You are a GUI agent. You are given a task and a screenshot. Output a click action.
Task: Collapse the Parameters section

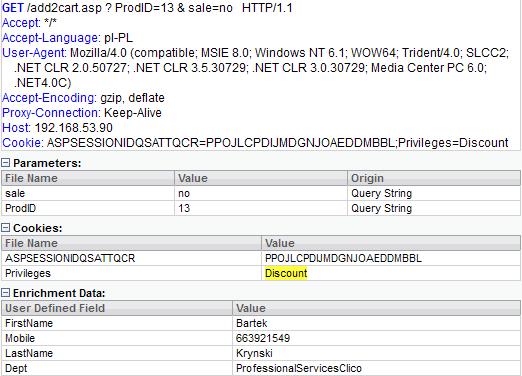(x=6, y=163)
